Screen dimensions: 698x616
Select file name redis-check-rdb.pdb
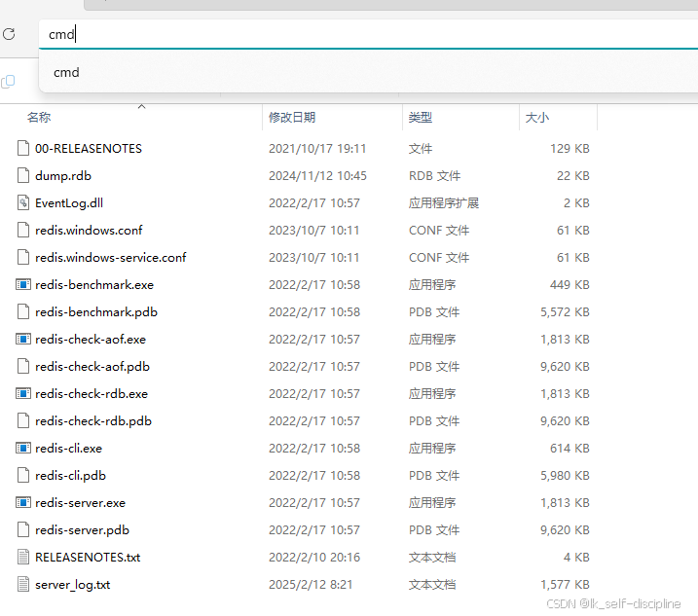[x=93, y=421]
